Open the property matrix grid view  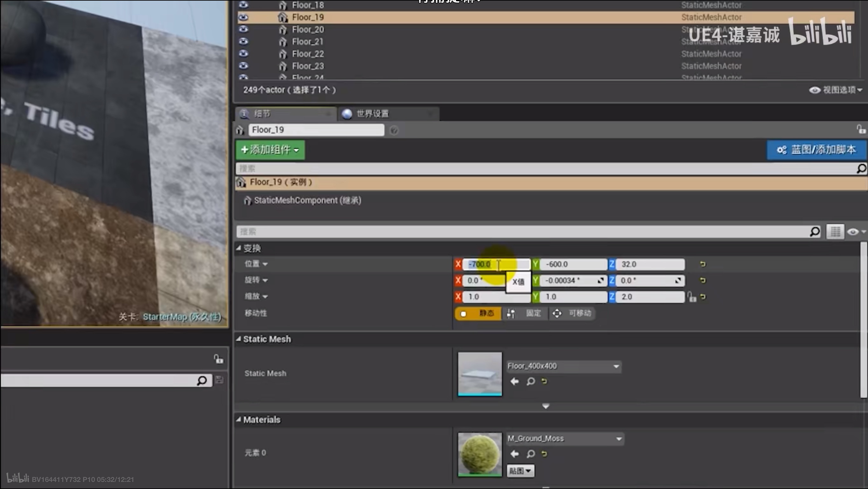pos(835,232)
